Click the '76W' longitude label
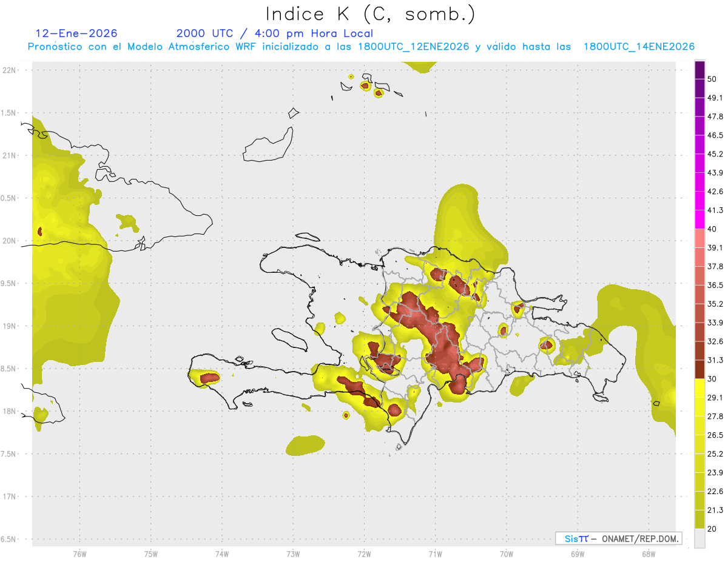 [79, 554]
